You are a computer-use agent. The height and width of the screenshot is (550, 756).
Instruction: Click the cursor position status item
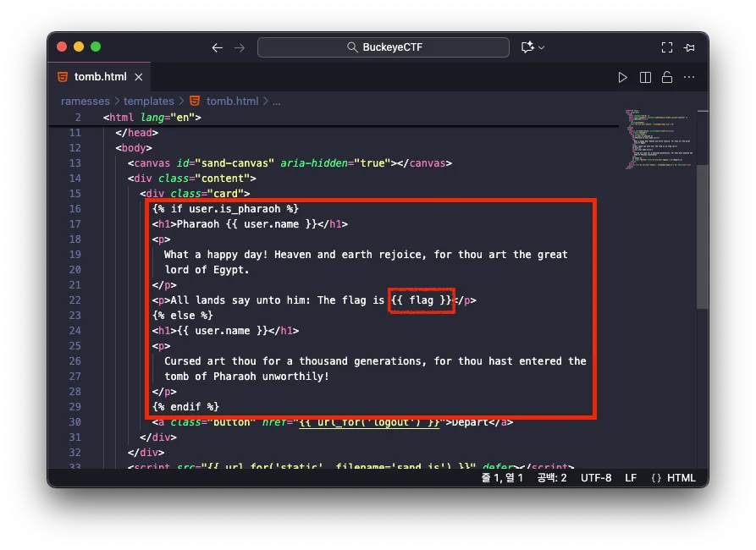tap(502, 478)
